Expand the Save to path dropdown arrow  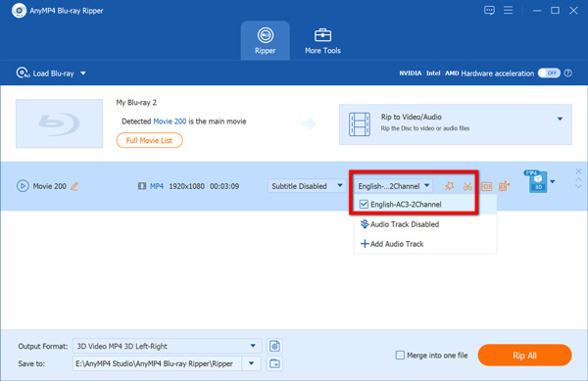coord(251,363)
